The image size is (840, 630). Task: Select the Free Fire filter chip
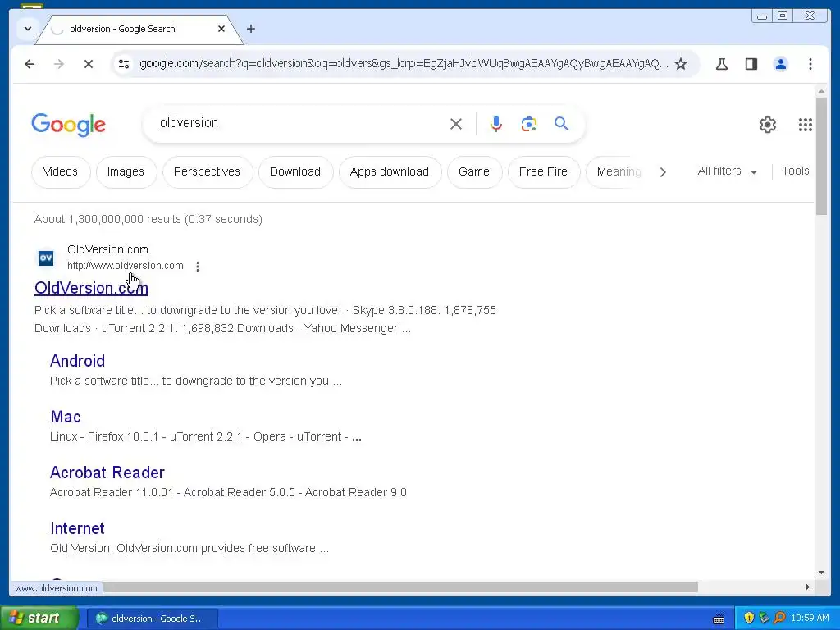click(543, 172)
